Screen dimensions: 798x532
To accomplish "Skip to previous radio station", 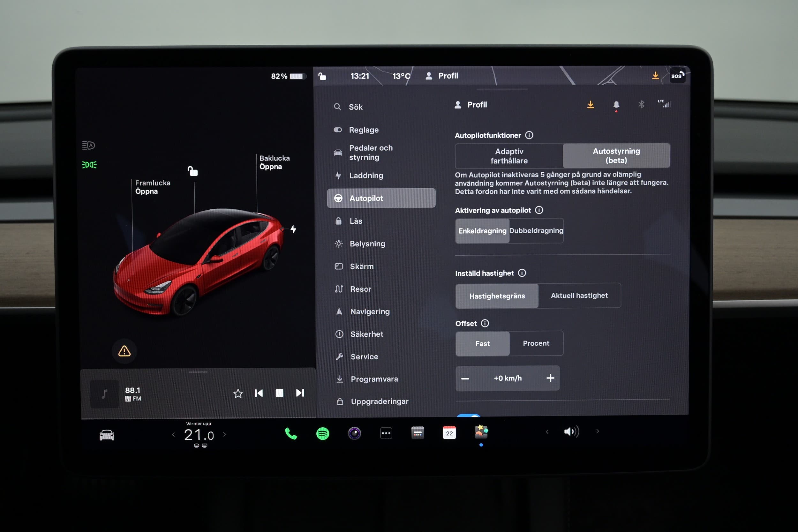I will click(x=259, y=393).
